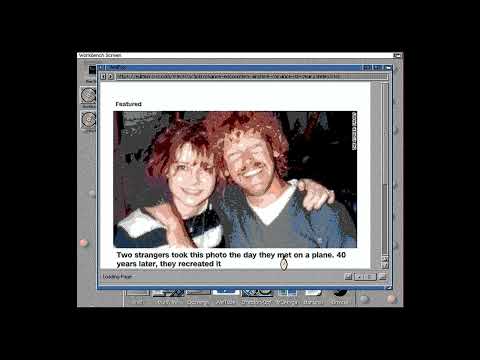Screen dimensions: 480x360
Task: Click the browser URL address field
Action: 252,76
